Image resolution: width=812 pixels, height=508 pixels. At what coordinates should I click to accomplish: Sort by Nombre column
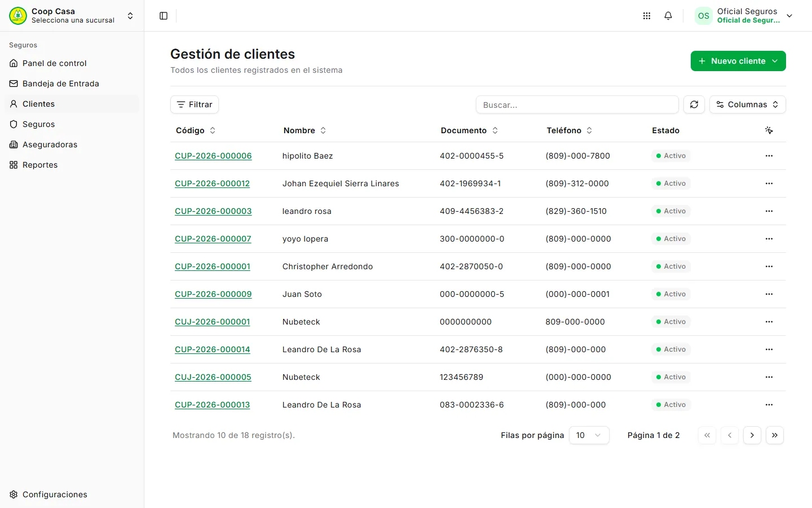305,130
